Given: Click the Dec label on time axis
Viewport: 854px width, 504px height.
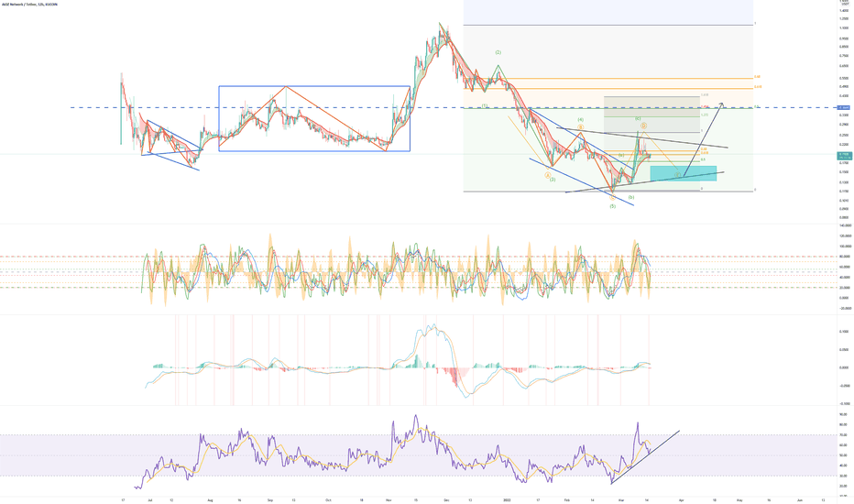Looking at the screenshot, I should (446, 499).
